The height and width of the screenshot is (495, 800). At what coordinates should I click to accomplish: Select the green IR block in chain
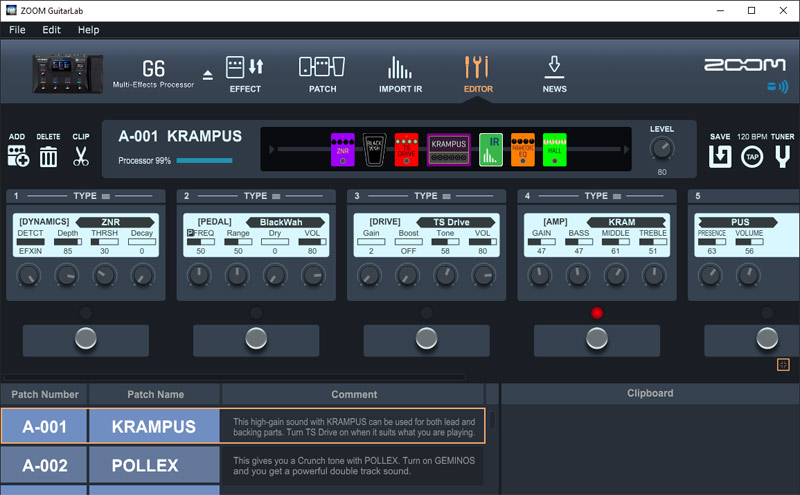point(491,150)
